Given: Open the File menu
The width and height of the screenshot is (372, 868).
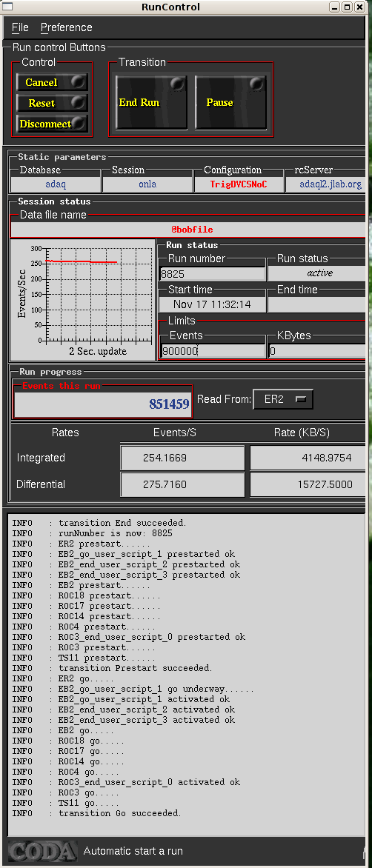Looking at the screenshot, I should click(x=20, y=27).
